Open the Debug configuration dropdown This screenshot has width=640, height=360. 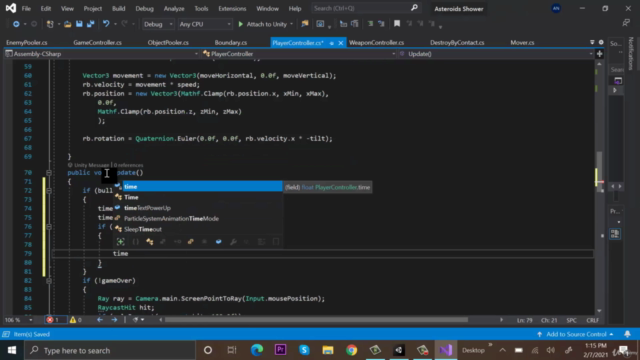[x=158, y=24]
